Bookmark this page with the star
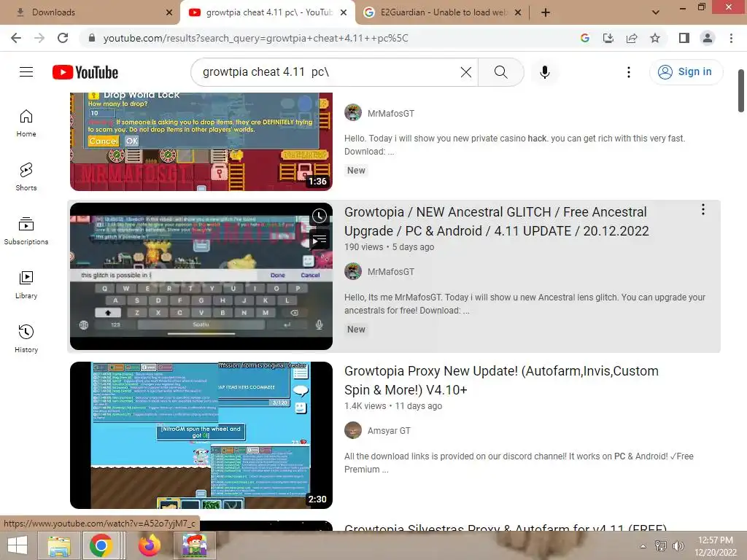Viewport: 747px width, 560px height. (x=655, y=38)
